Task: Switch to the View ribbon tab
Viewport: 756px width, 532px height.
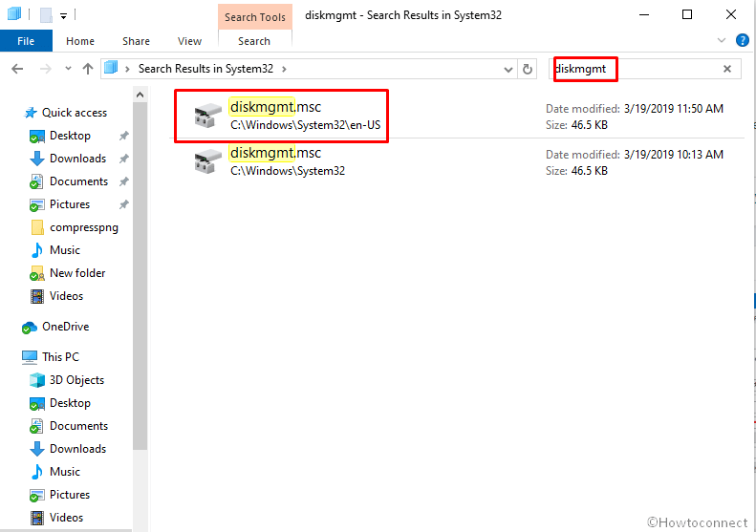Action: (x=189, y=41)
